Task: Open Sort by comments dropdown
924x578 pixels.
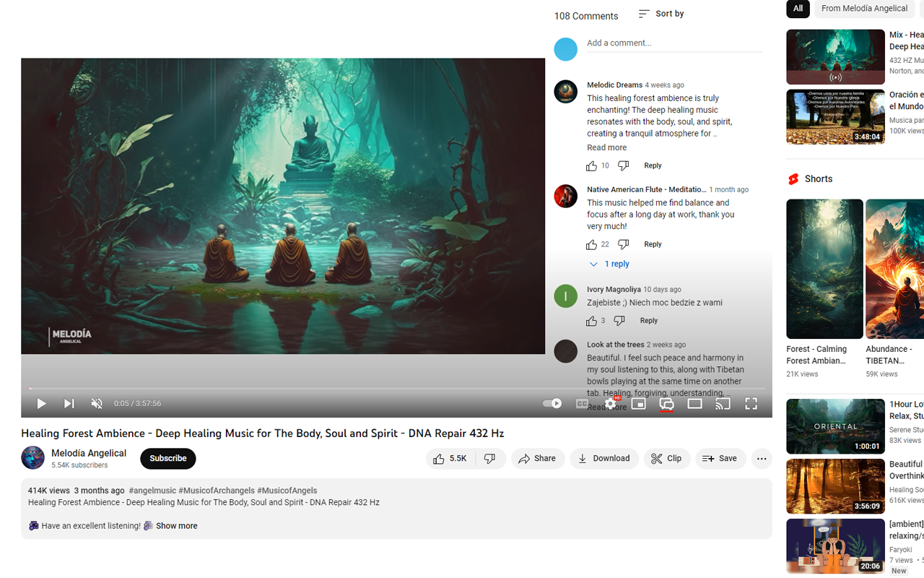Action: 661,14
